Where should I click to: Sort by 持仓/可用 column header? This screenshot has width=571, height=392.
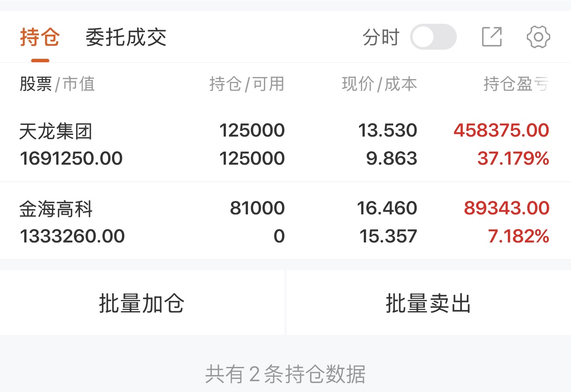[x=247, y=84]
